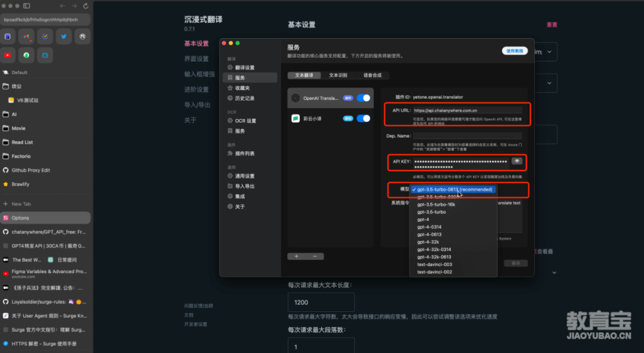Open the Figma Variables & Advanced tab
Viewport: 644px width, 353px height.
tap(45, 274)
